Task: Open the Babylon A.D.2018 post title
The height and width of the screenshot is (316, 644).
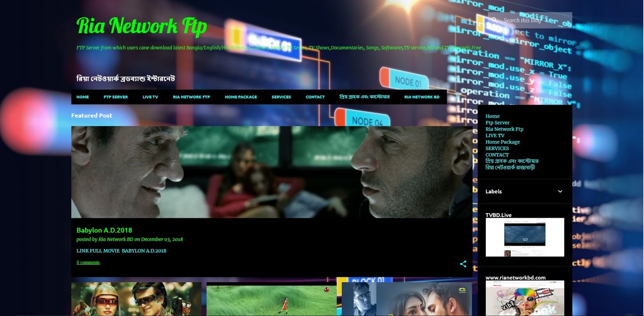Action: pyautogui.click(x=104, y=230)
